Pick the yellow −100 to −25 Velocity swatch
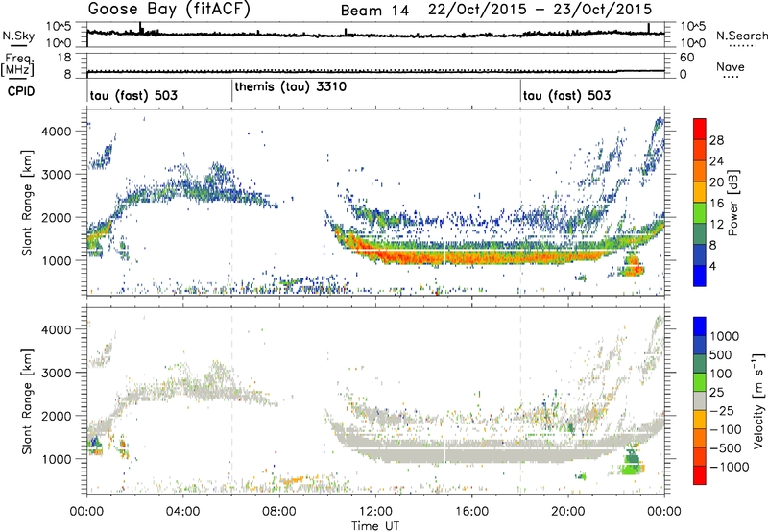This screenshot has width=768, height=532. pos(700,420)
